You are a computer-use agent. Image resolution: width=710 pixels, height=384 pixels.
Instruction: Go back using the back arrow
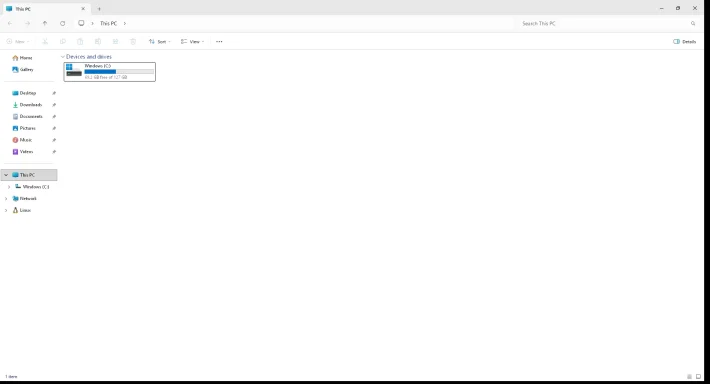(10, 23)
